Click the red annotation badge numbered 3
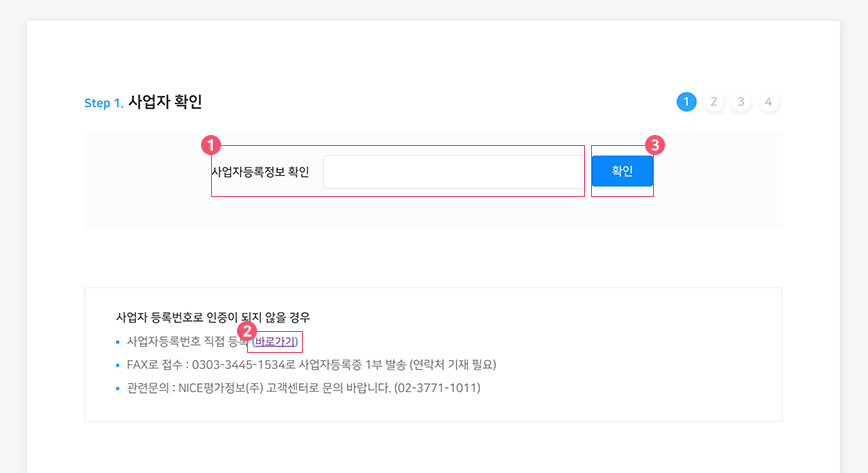 coord(655,145)
